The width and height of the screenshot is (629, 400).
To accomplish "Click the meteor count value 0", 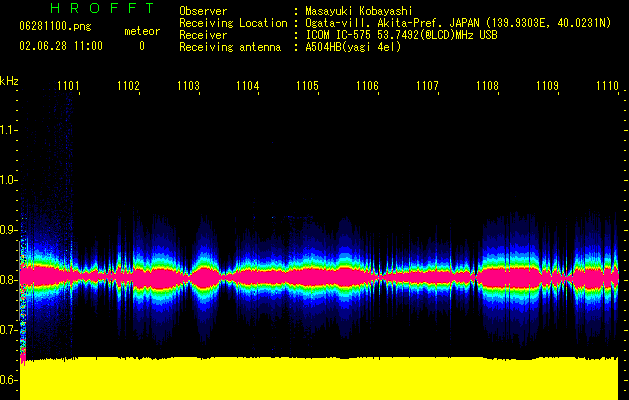I will coord(142,46).
